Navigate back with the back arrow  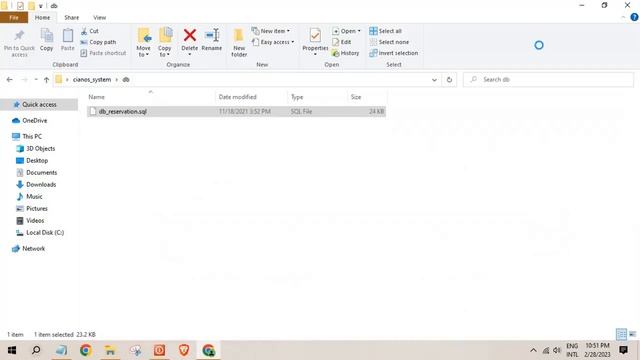click(9, 80)
